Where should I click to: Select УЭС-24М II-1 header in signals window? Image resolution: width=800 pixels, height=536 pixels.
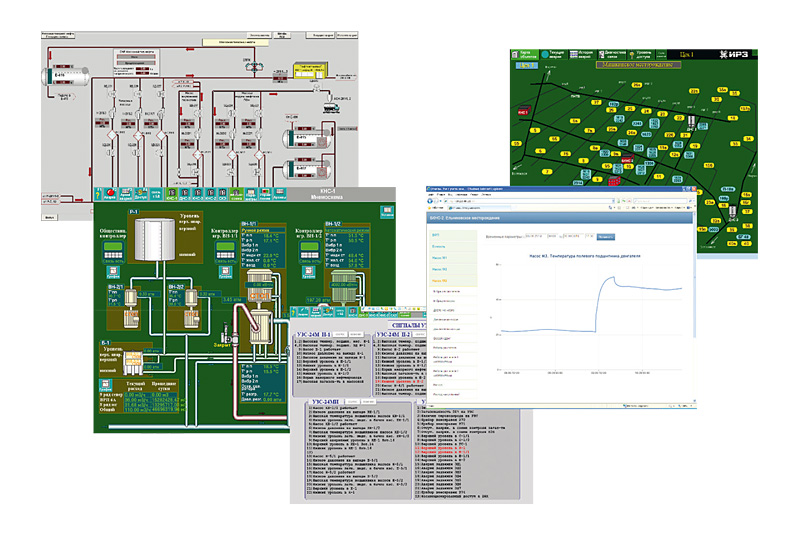[314, 334]
